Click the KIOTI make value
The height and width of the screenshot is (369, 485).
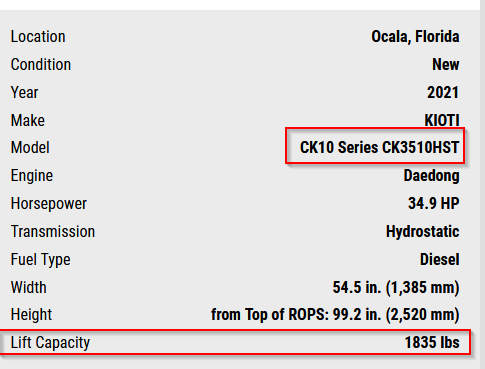coord(442,120)
